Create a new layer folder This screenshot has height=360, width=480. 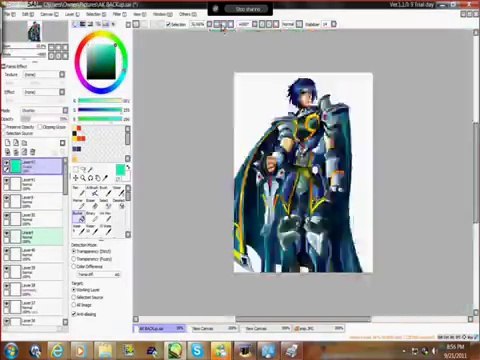coord(24,143)
